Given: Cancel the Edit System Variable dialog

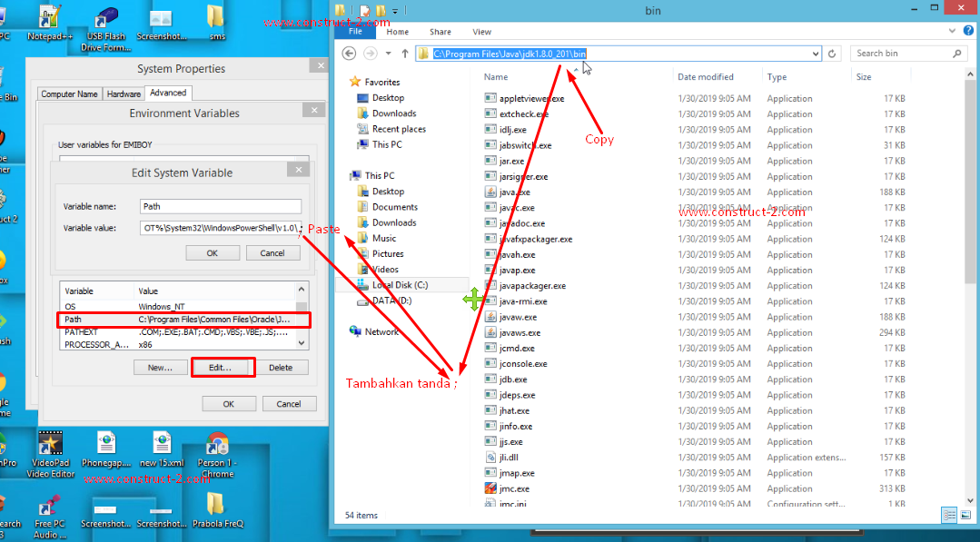Looking at the screenshot, I should 272,253.
